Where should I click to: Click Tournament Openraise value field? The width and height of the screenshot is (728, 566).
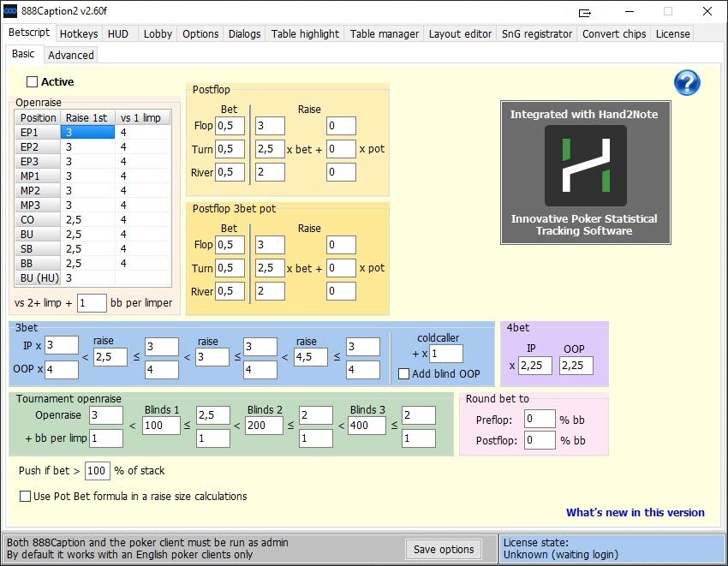[106, 415]
